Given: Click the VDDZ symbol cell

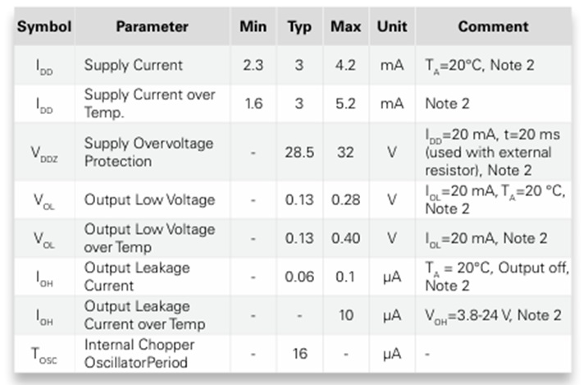Looking at the screenshot, I should (x=45, y=154).
